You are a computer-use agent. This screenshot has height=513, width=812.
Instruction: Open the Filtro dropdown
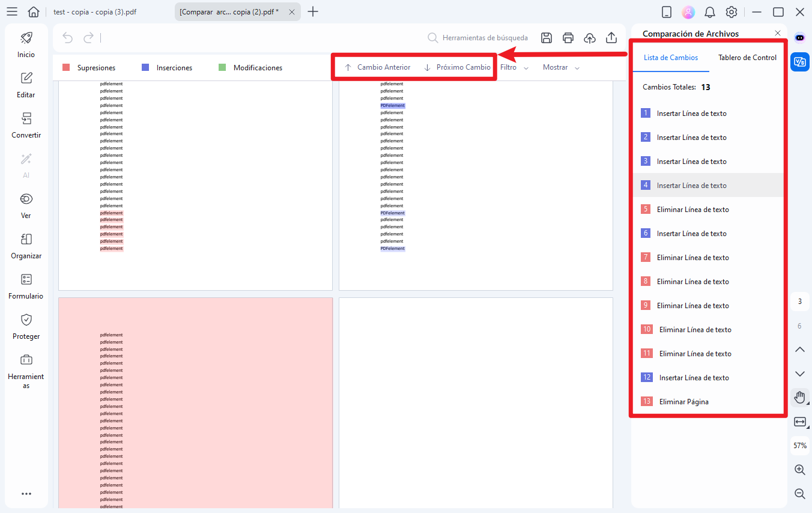[512, 67]
